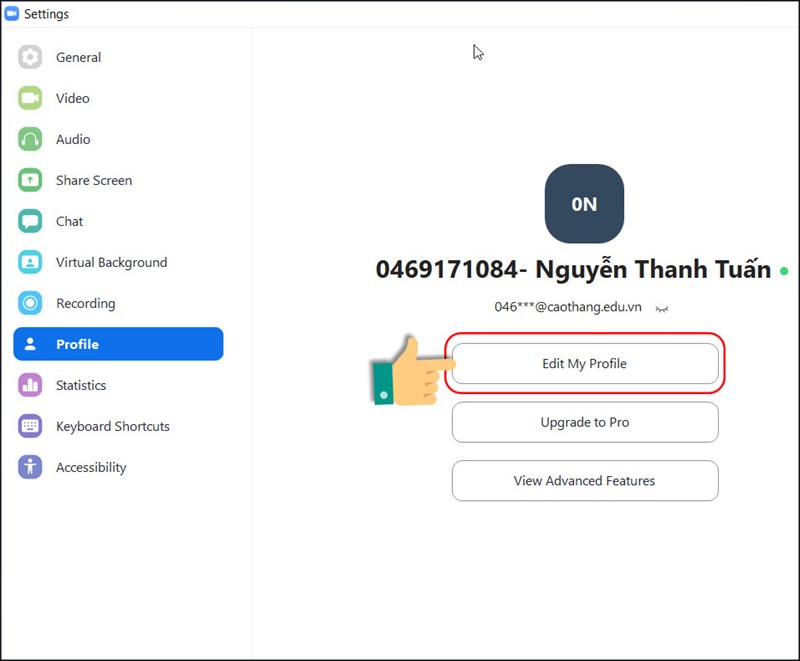Switch to General settings label

[x=78, y=58]
